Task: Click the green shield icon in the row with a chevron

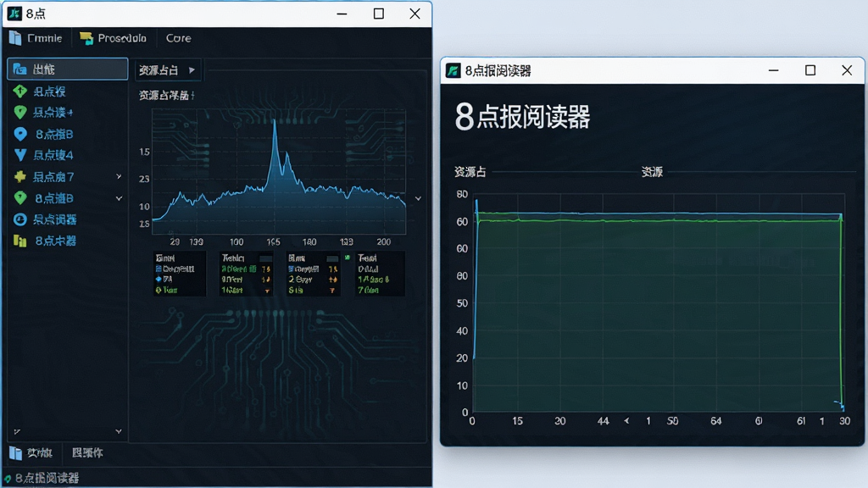Action: [20, 198]
